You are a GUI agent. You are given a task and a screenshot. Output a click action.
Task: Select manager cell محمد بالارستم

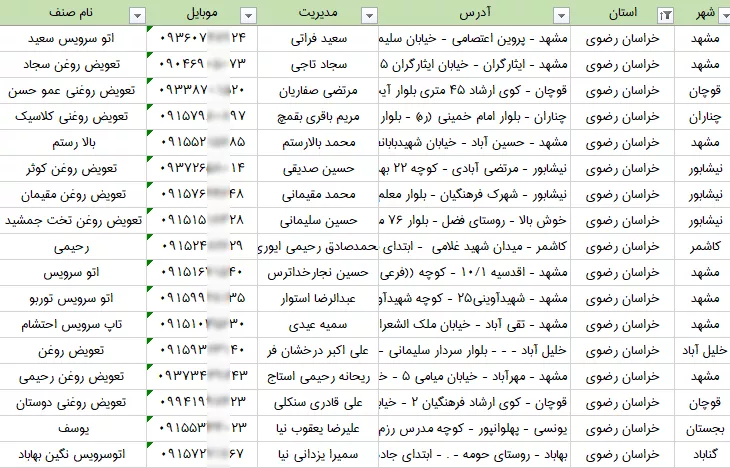point(318,142)
